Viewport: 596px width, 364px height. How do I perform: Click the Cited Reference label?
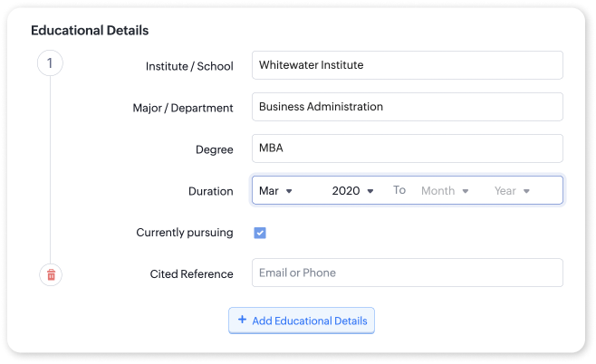pyautogui.click(x=191, y=273)
